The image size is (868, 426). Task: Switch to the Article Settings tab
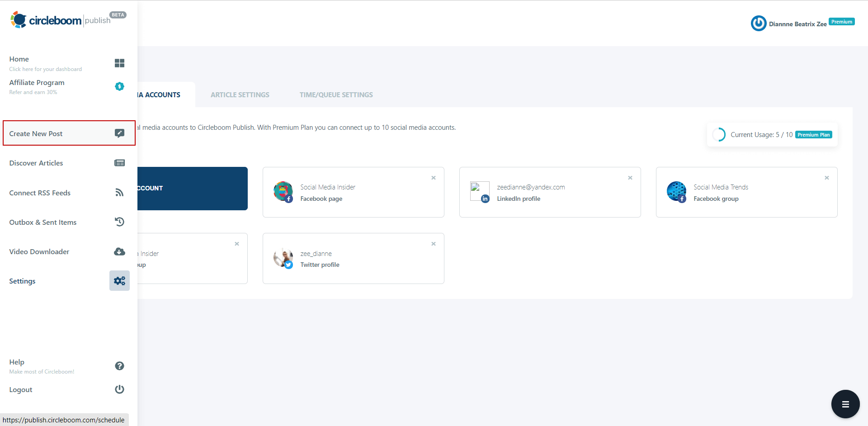[x=240, y=95]
